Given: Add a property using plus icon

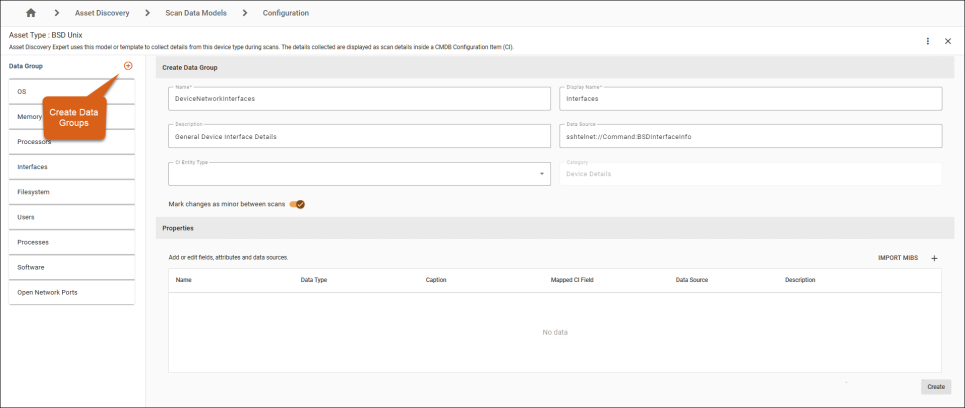Looking at the screenshot, I should click(x=934, y=258).
